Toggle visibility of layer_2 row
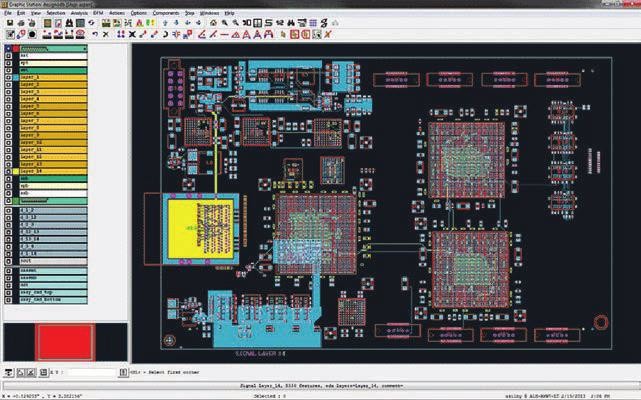The image size is (641, 400). [8, 85]
